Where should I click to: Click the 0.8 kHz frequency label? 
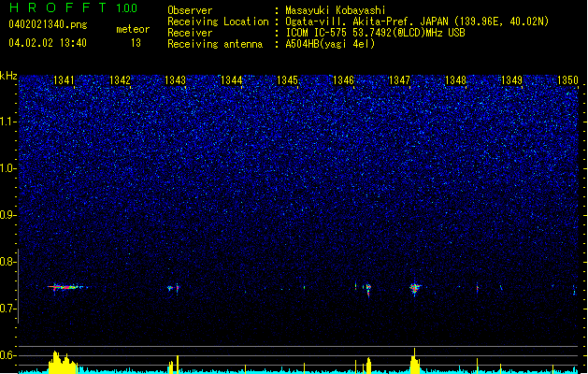click(8, 262)
